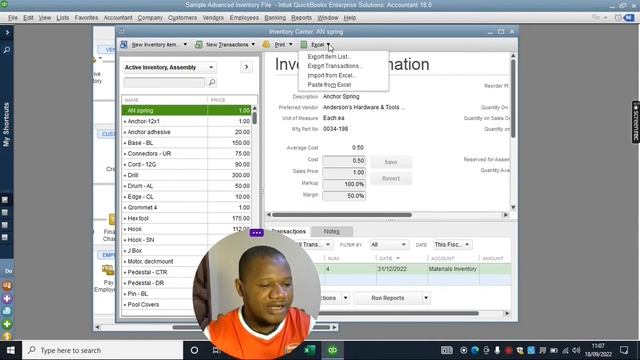Click the reminders clock icon in menu bar
This screenshot has height=360, width=640.
(618, 18)
